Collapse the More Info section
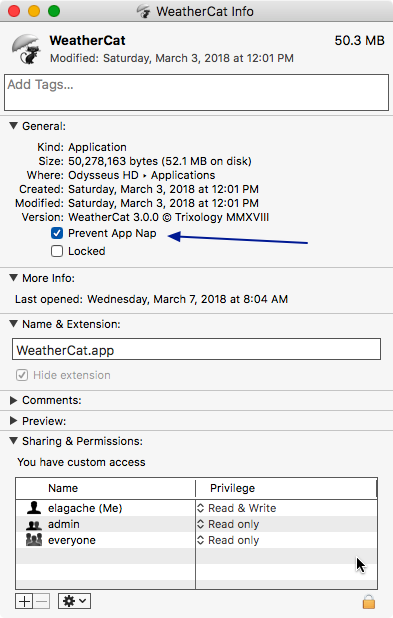The height and width of the screenshot is (618, 393). 13,278
